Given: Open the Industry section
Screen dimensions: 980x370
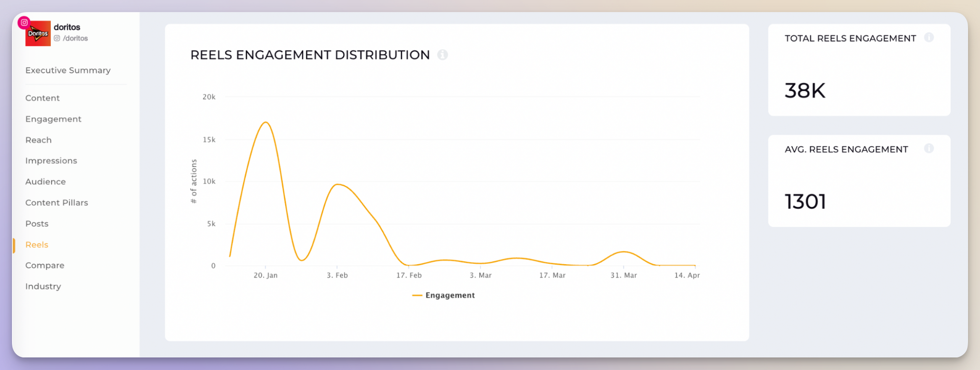Looking at the screenshot, I should coord(43,286).
